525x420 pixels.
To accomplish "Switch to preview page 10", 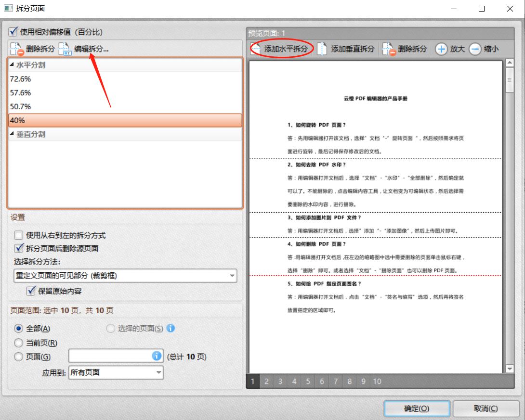I will click(x=377, y=381).
